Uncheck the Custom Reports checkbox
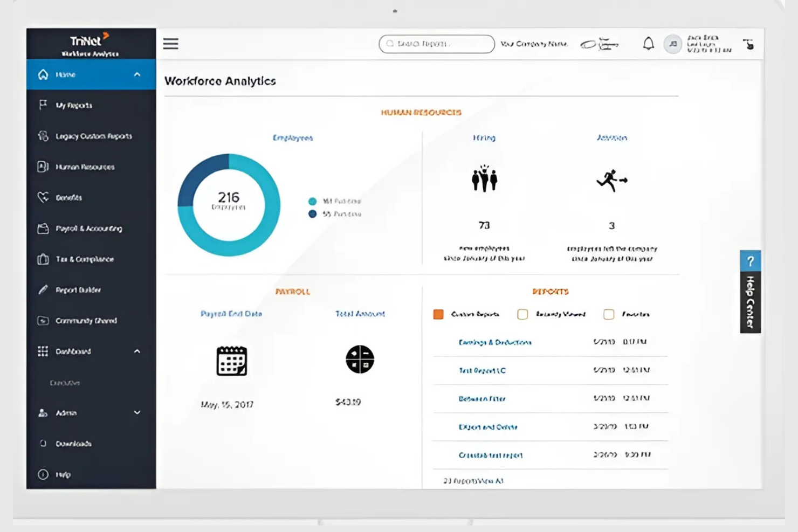Image resolution: width=798 pixels, height=532 pixels. 438,314
